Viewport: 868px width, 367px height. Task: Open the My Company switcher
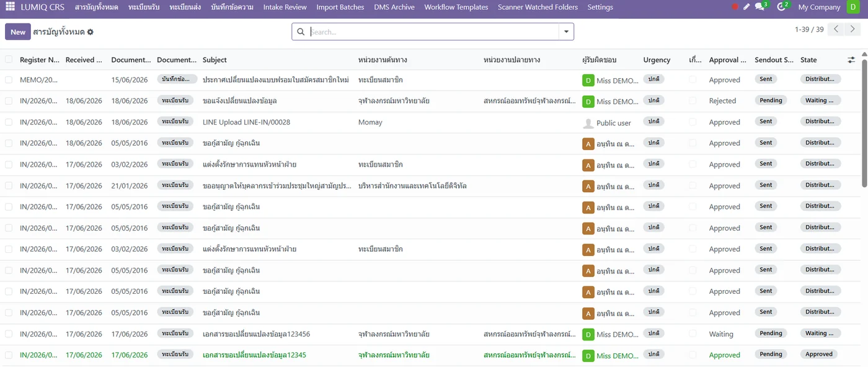(819, 7)
